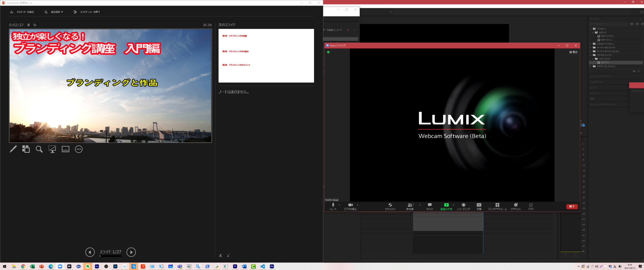
Task: Open ブレイクアウトルーム in Zoom
Action: (x=497, y=206)
